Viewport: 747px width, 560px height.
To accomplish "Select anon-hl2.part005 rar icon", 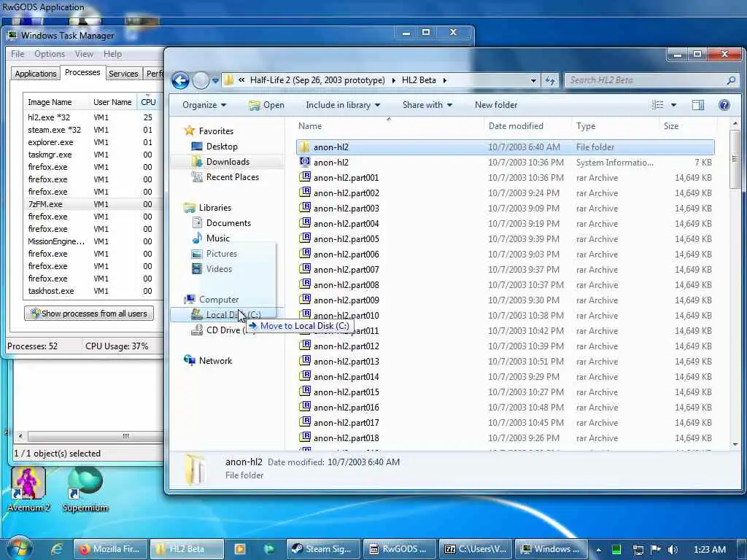I will point(305,238).
